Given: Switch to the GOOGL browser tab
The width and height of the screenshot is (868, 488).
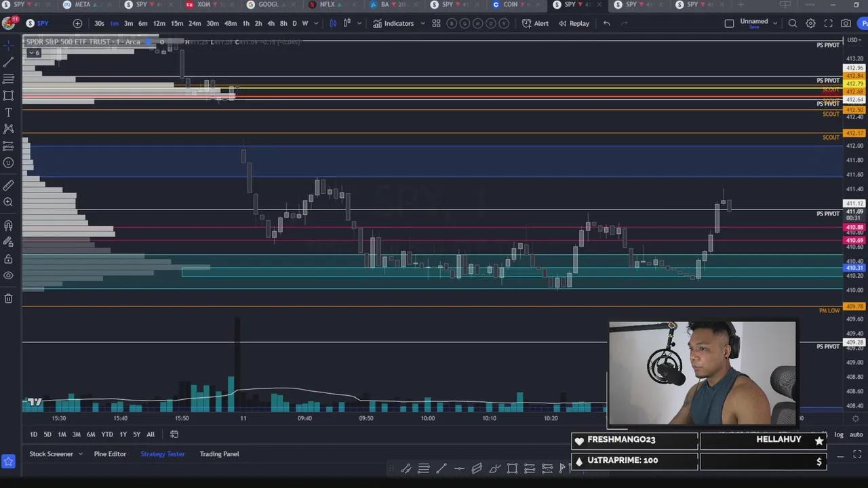Looking at the screenshot, I should point(268,5).
